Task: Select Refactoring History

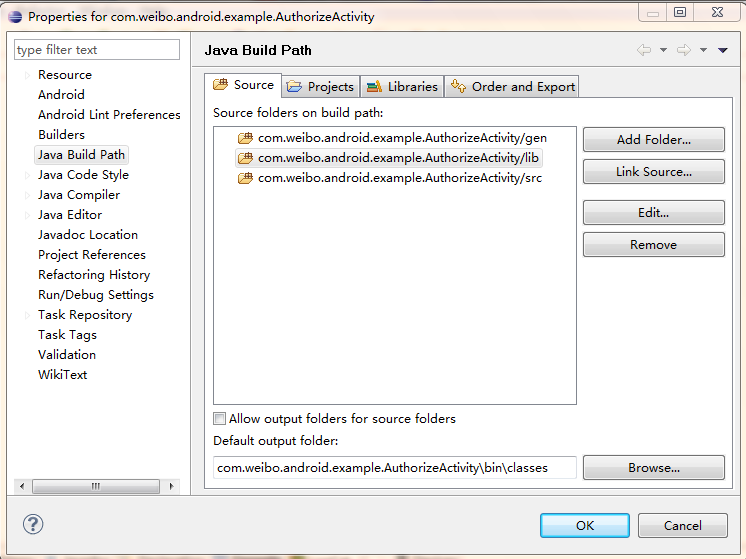Action: coord(94,275)
